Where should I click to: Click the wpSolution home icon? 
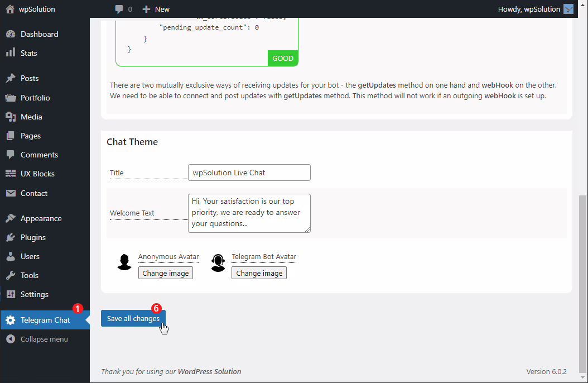(10, 9)
